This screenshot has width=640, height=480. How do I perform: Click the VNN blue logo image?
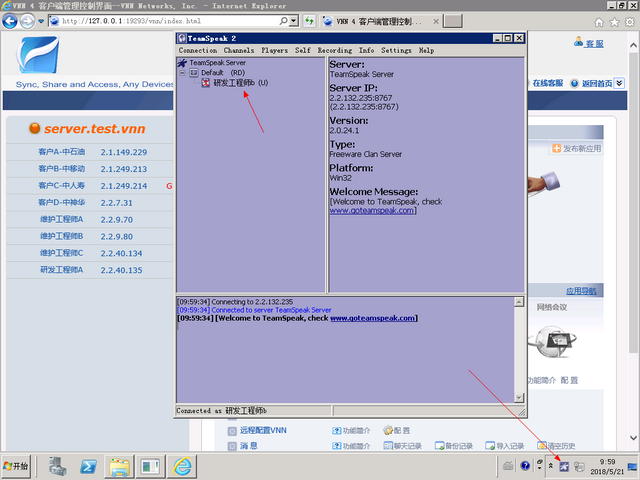38,55
